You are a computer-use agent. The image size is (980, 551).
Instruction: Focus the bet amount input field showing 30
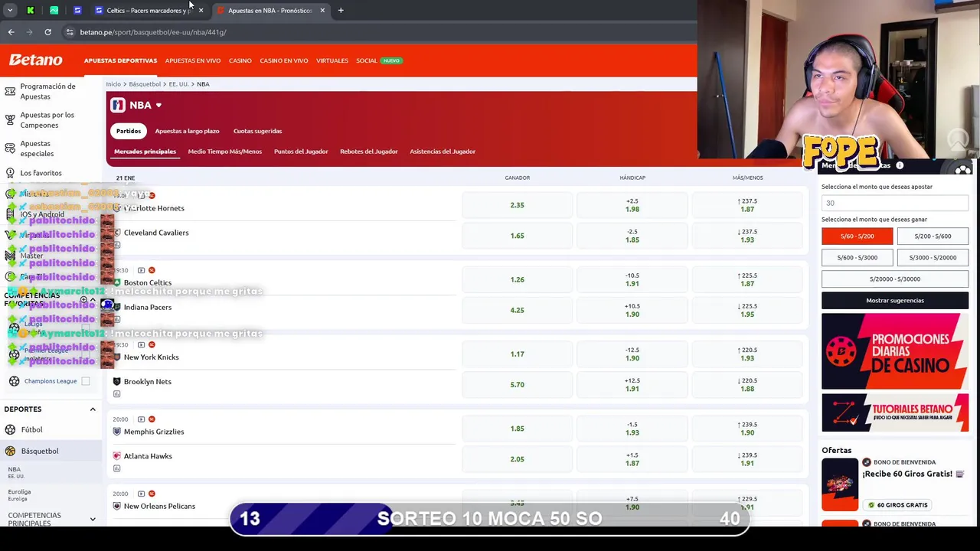coord(895,203)
